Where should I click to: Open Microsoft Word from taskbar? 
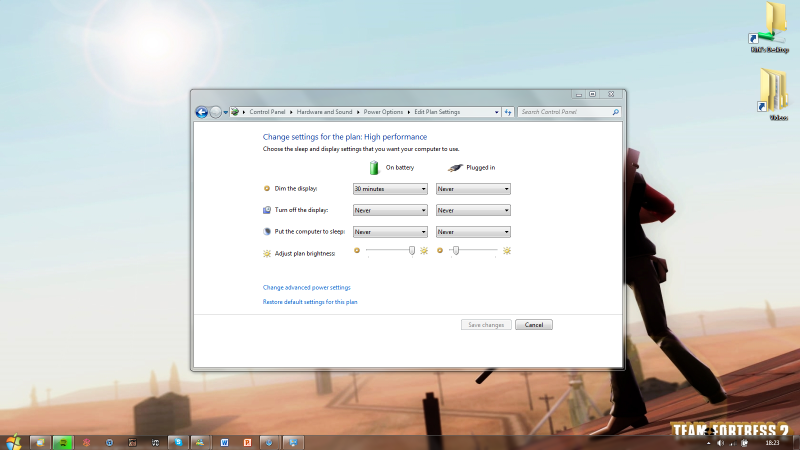[224, 442]
